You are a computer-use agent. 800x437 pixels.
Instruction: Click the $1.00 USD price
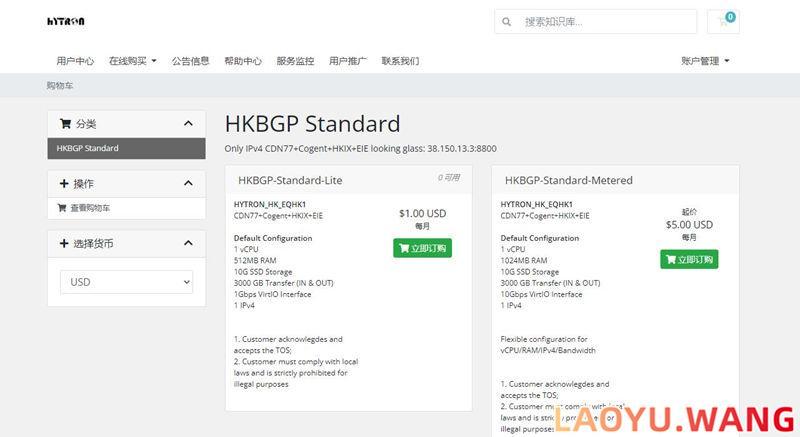pos(422,213)
